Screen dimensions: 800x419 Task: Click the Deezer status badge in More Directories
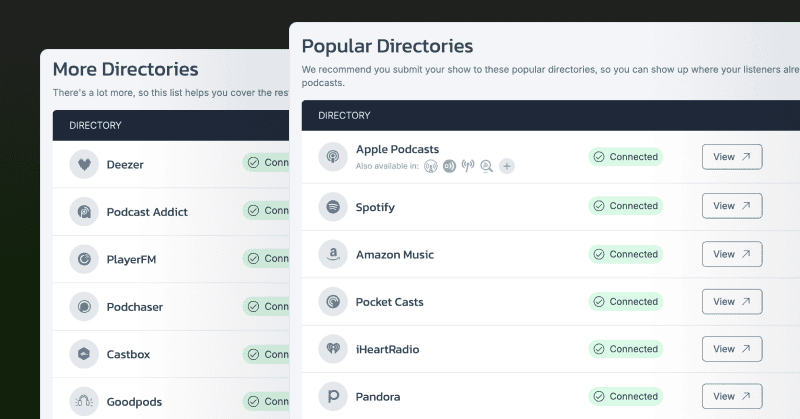coord(266,162)
